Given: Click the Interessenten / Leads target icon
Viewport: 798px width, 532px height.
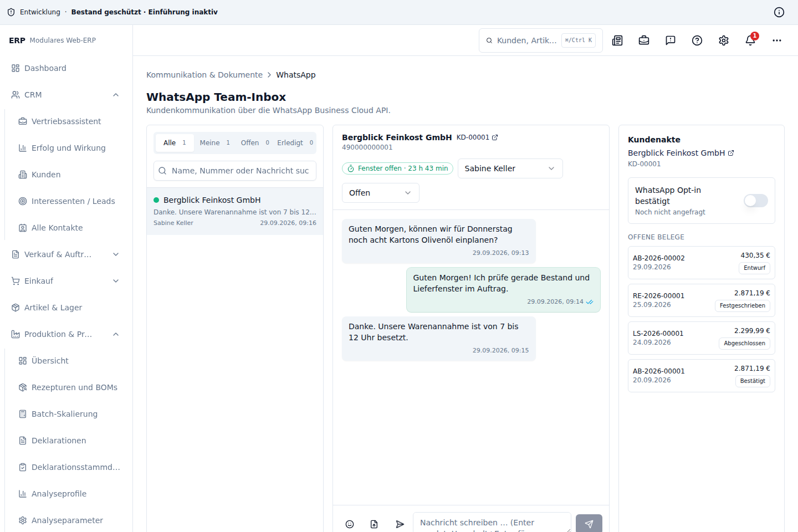Looking at the screenshot, I should point(23,201).
